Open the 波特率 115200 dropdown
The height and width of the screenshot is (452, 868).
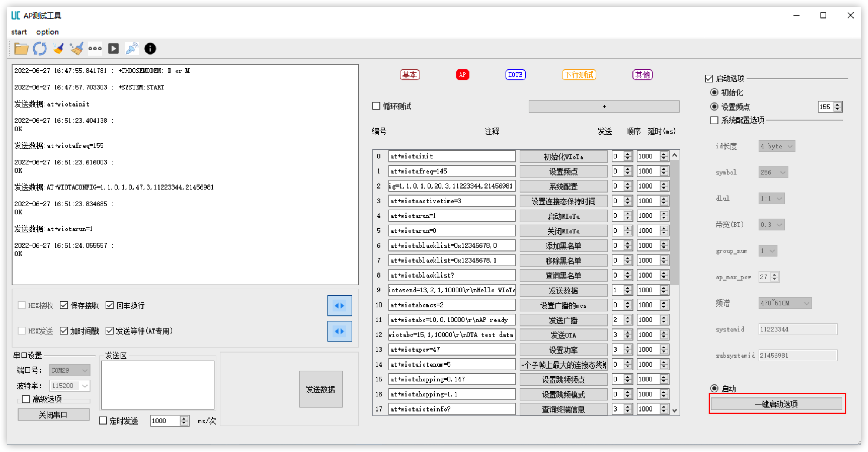(69, 386)
